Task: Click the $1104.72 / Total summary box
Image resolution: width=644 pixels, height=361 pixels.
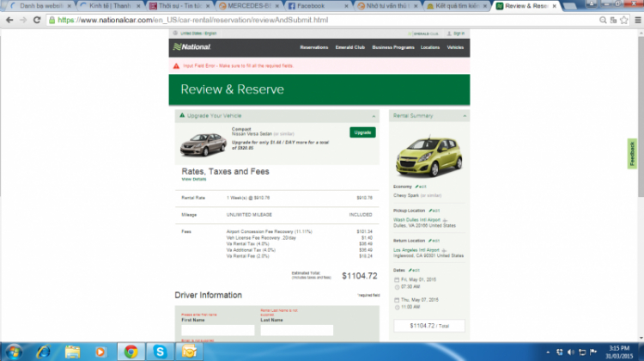Action: [x=429, y=326]
